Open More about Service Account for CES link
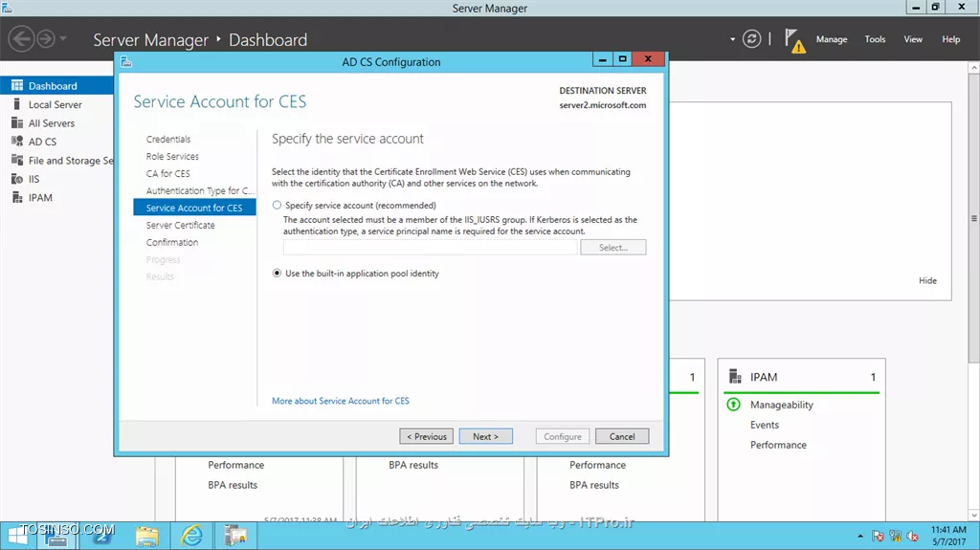Viewport: 980px width, 550px height. coord(340,401)
